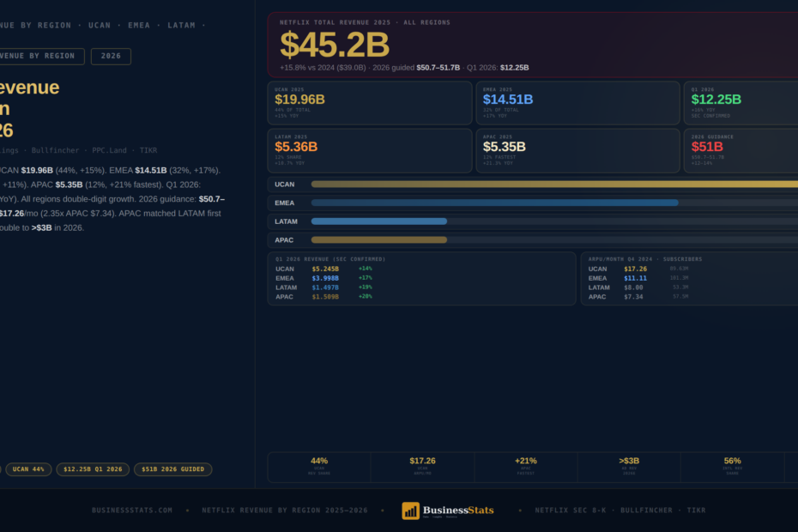The width and height of the screenshot is (798, 532).
Task: Click PPC.Land in the sources line
Action: (x=109, y=150)
